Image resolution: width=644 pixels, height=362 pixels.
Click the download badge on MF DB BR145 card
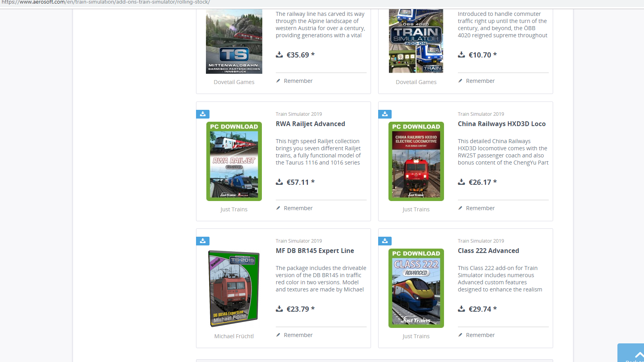203,241
